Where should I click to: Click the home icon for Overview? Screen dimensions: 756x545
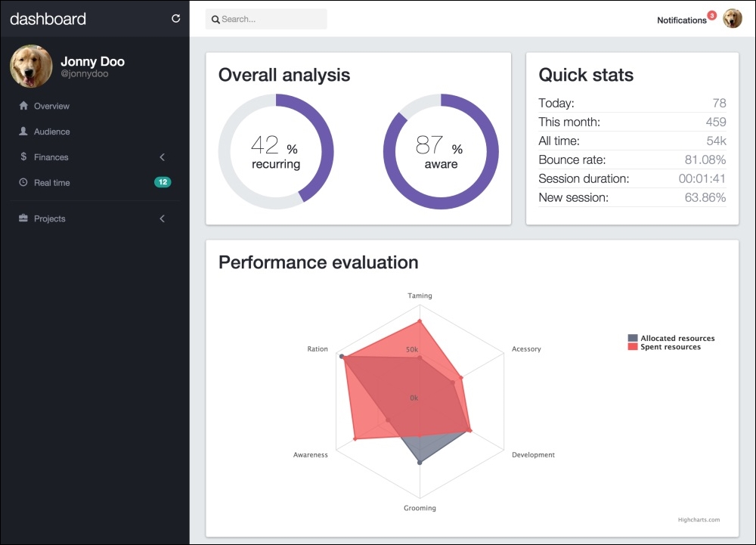tap(23, 106)
